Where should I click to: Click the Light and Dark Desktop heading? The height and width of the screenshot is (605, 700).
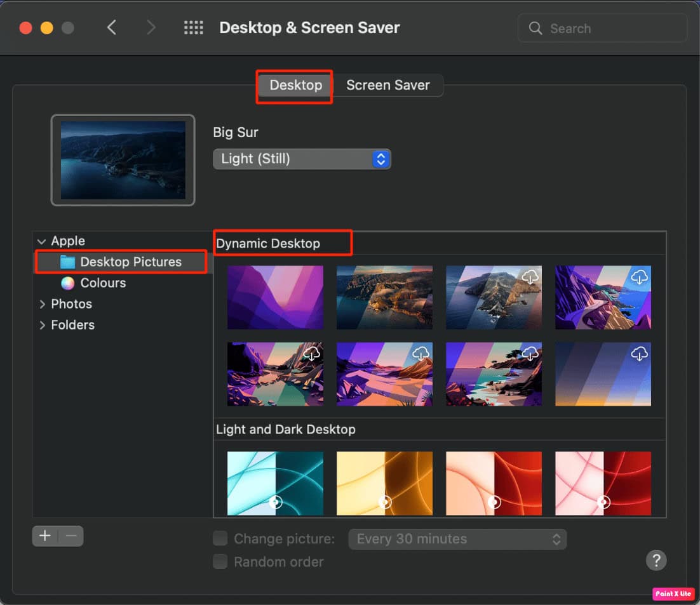[286, 429]
